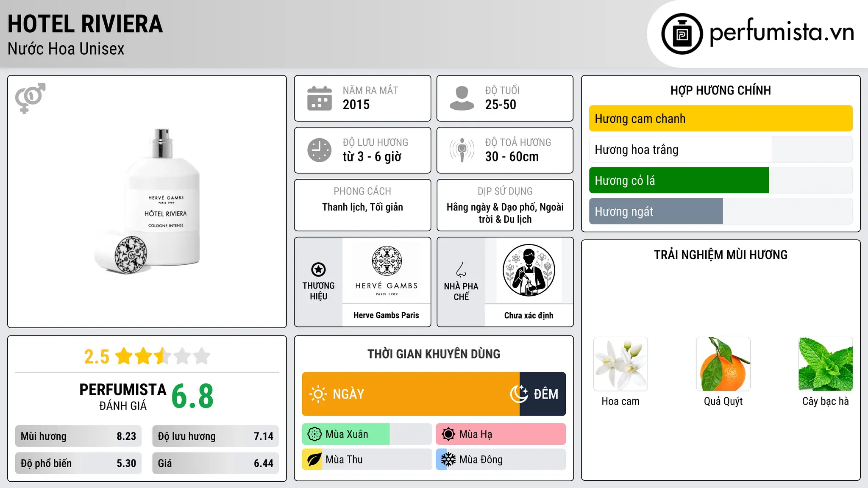Click the Quả Quýt note label

point(723,401)
